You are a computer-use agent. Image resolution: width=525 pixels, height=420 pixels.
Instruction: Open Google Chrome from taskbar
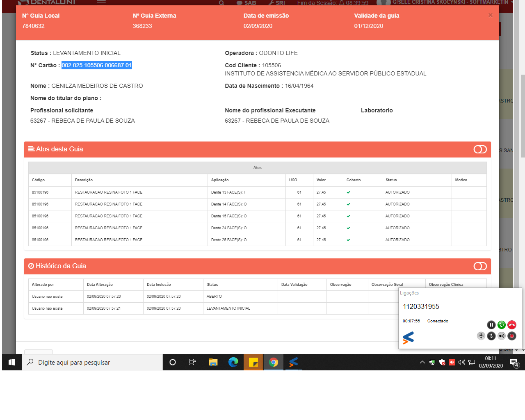click(x=273, y=362)
